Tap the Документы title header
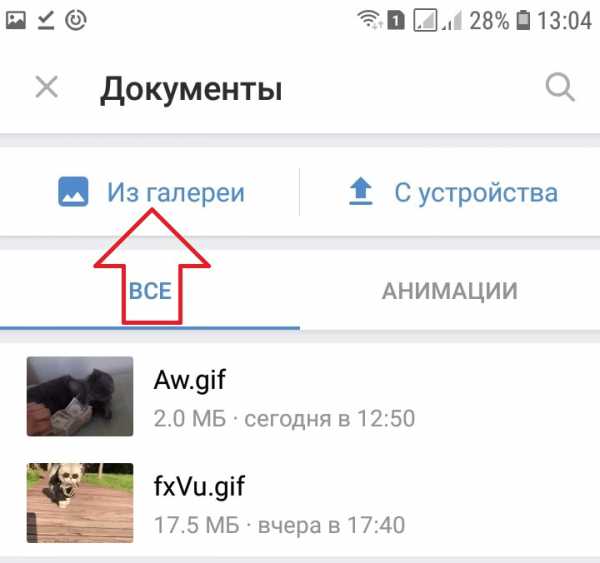This screenshot has width=600, height=563. [x=191, y=90]
